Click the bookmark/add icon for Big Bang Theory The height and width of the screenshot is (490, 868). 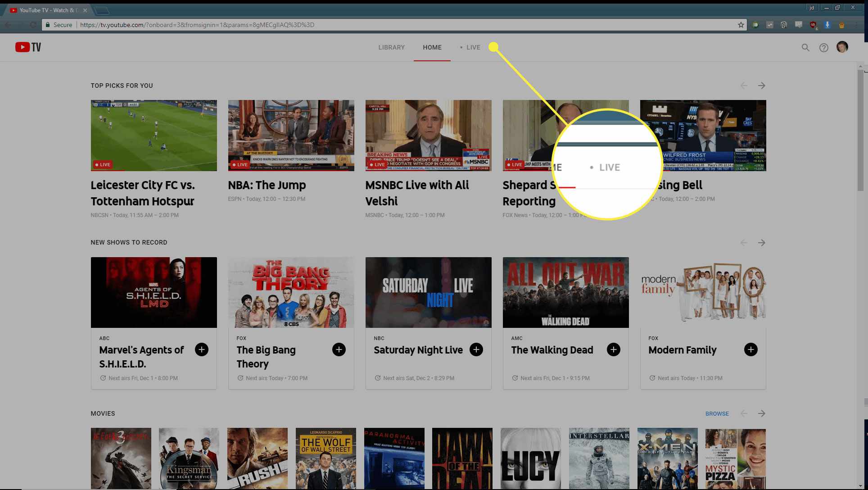click(x=339, y=350)
